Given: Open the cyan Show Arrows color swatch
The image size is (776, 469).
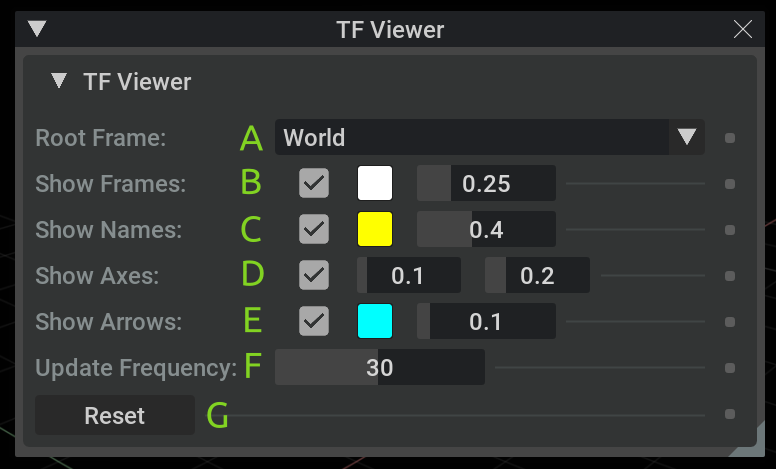Looking at the screenshot, I should click(x=375, y=322).
